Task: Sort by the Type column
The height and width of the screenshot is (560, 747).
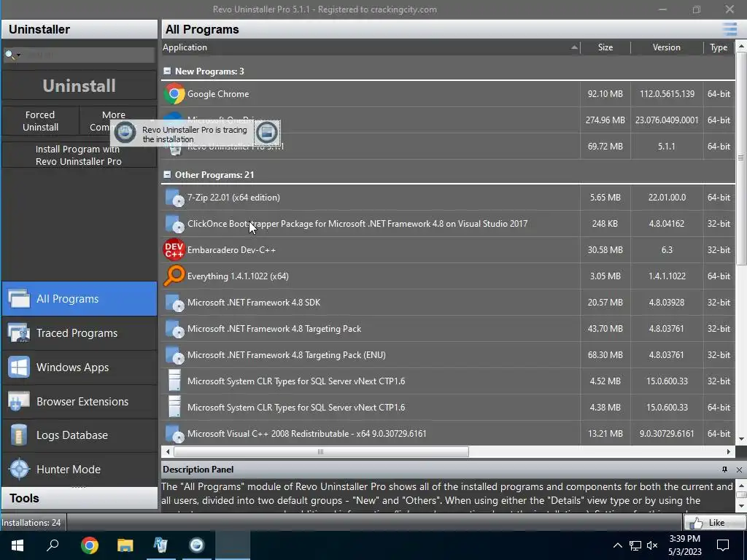Action: pyautogui.click(x=719, y=47)
